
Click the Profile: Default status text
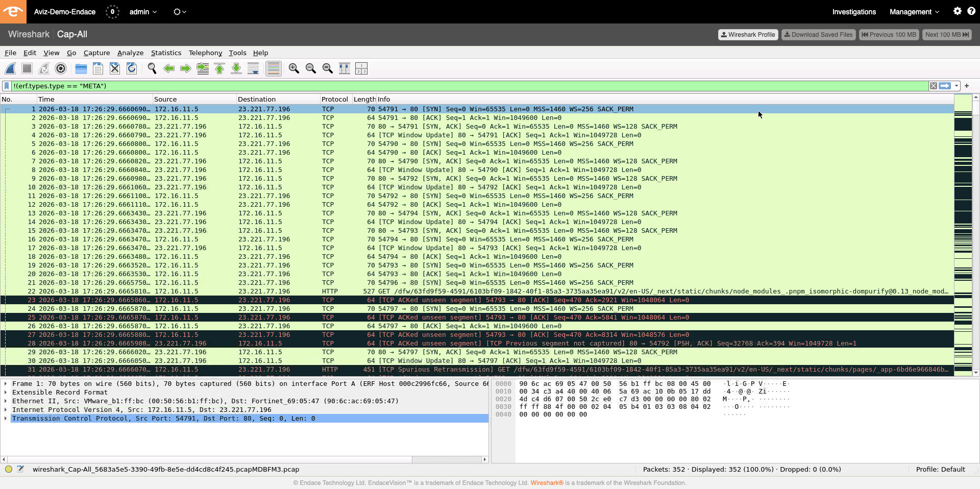[940, 469]
